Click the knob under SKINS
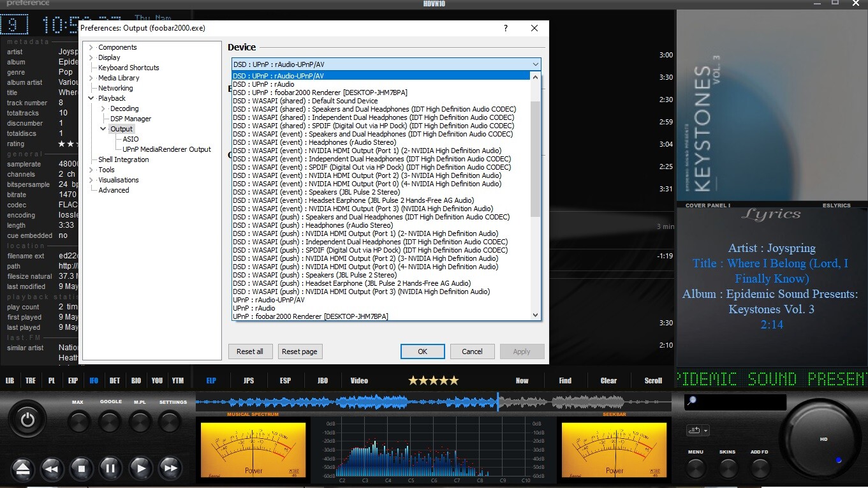The height and width of the screenshot is (488, 868). pos(728,469)
